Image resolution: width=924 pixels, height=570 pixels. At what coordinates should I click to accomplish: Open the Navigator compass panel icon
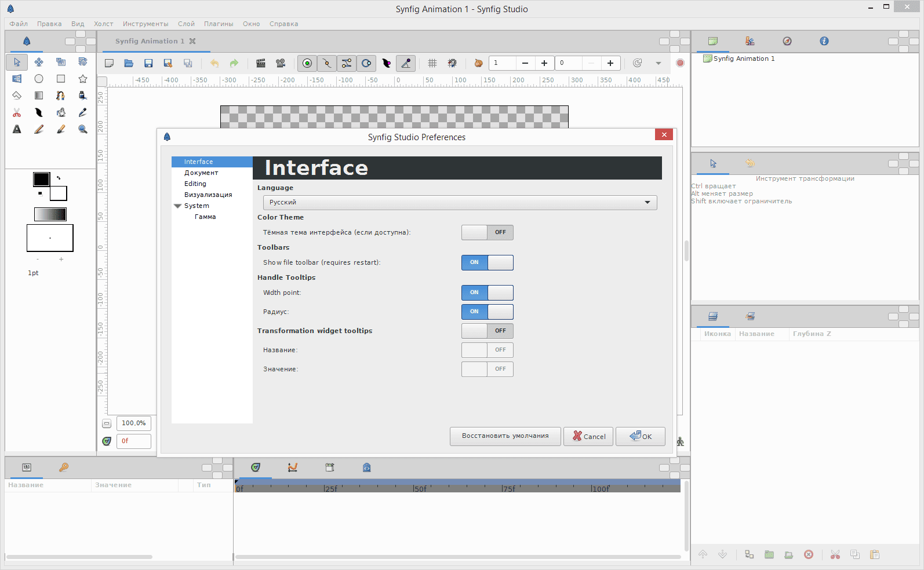point(787,41)
